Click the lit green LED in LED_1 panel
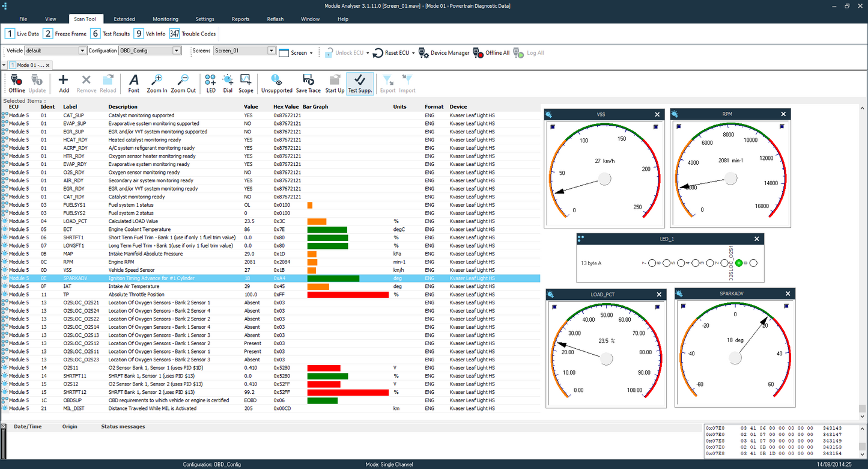Screen dimensions: 868x469 point(739,263)
